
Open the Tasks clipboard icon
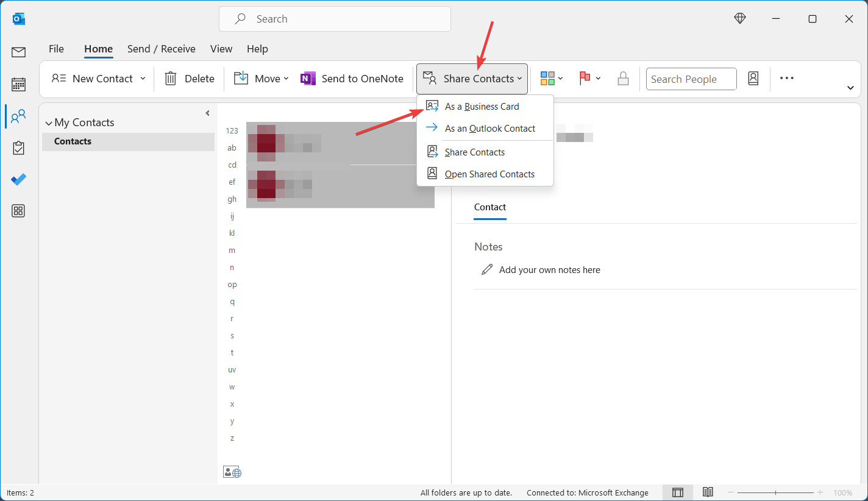pyautogui.click(x=19, y=147)
